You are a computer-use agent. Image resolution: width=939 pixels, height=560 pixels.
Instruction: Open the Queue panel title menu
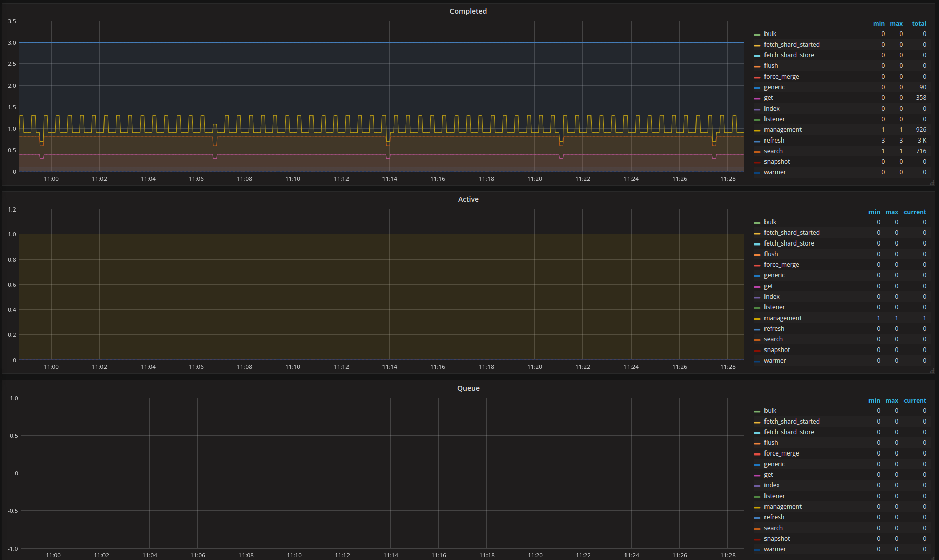click(468, 388)
